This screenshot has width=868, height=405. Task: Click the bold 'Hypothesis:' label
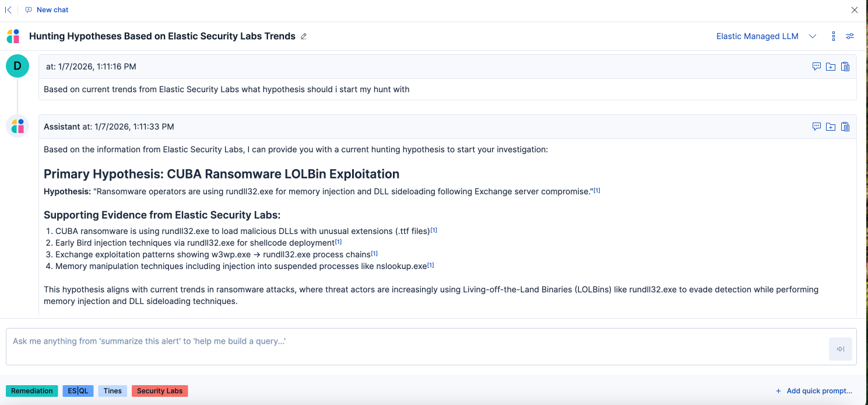pos(67,191)
